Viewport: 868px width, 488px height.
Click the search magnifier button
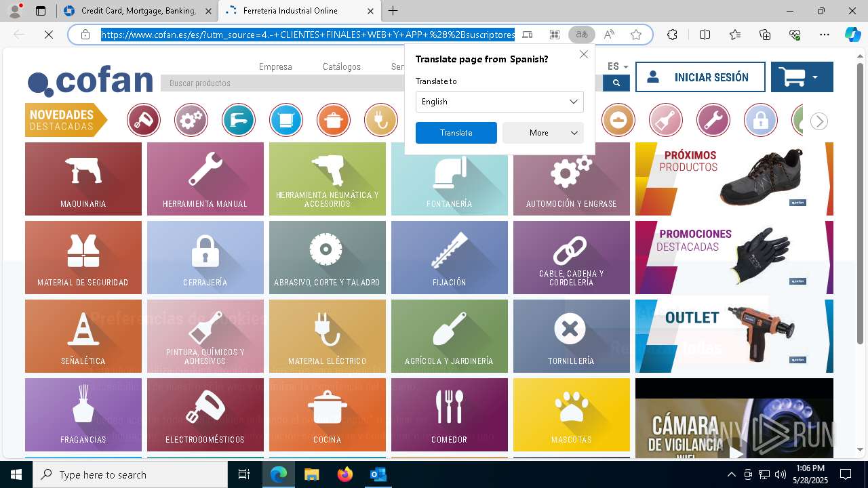coord(616,83)
